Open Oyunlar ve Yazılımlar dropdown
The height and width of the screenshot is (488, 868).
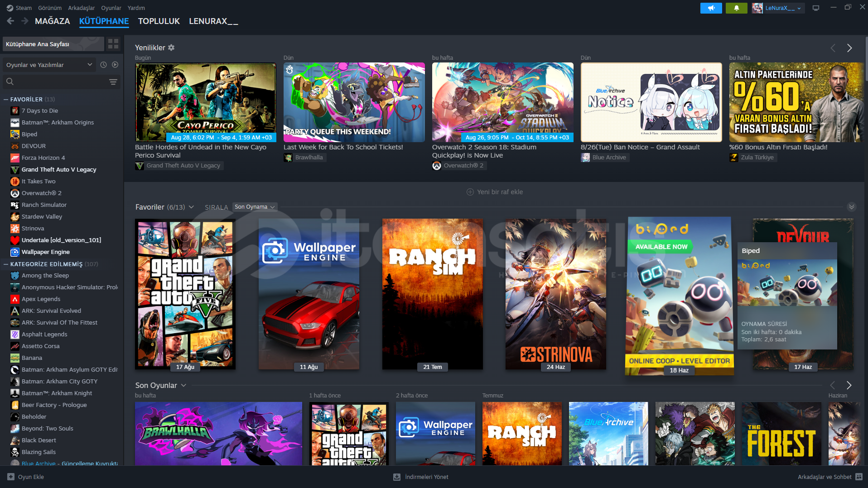49,65
